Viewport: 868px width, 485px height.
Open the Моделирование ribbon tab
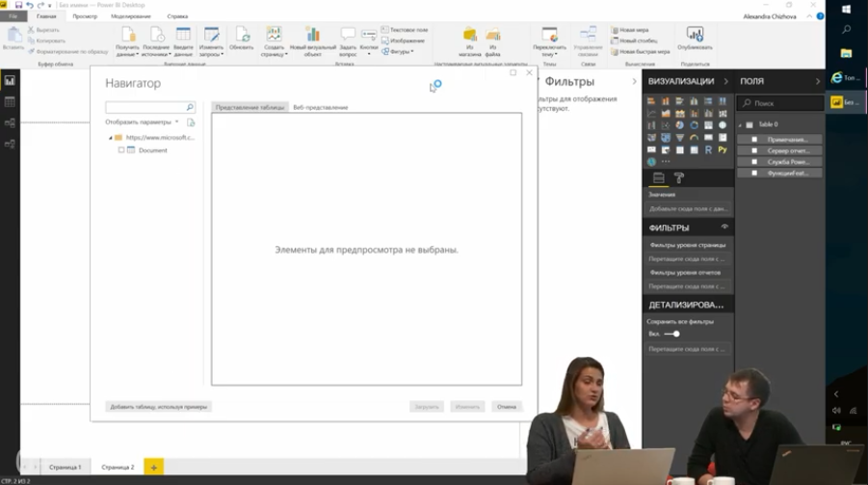point(131,16)
